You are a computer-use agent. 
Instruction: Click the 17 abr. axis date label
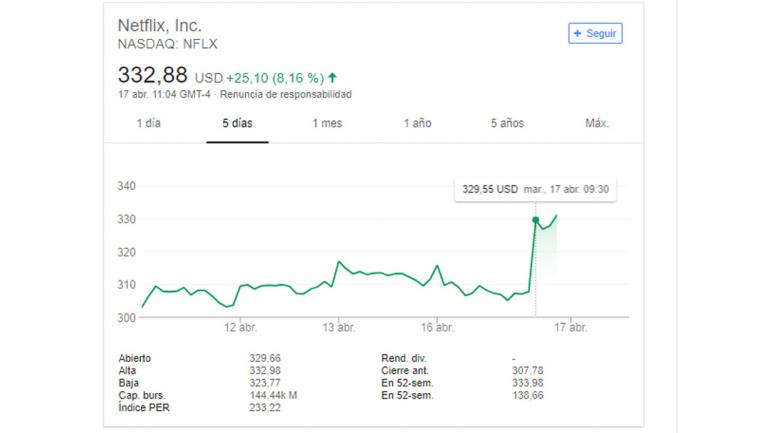(x=570, y=327)
